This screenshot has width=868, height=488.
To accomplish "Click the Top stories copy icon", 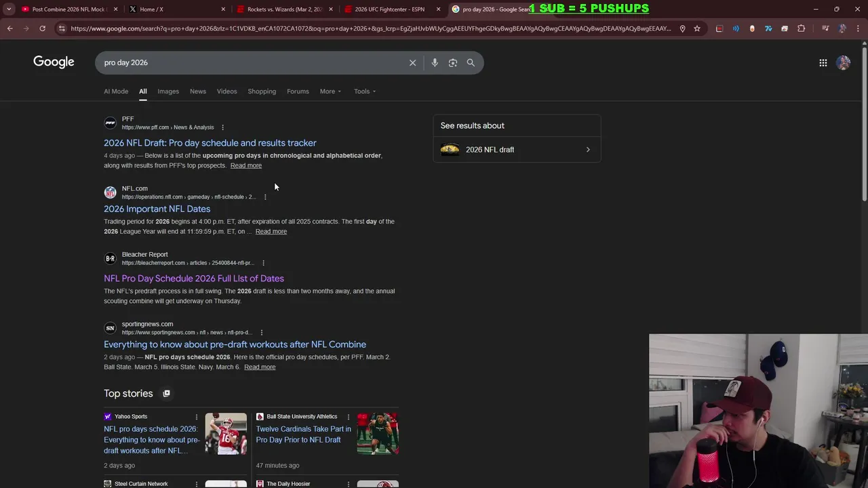I will (x=166, y=394).
